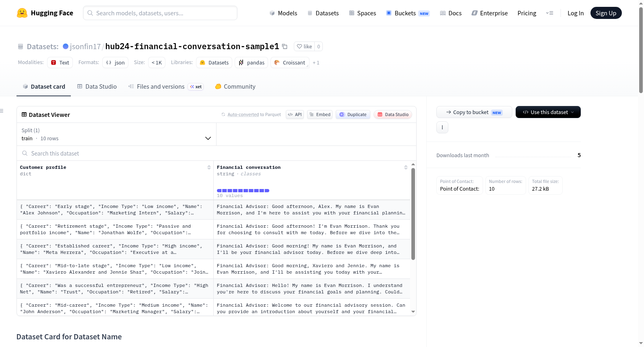This screenshot has width=644, height=347.
Task: Click Copy to bucket button
Action: pos(474,112)
